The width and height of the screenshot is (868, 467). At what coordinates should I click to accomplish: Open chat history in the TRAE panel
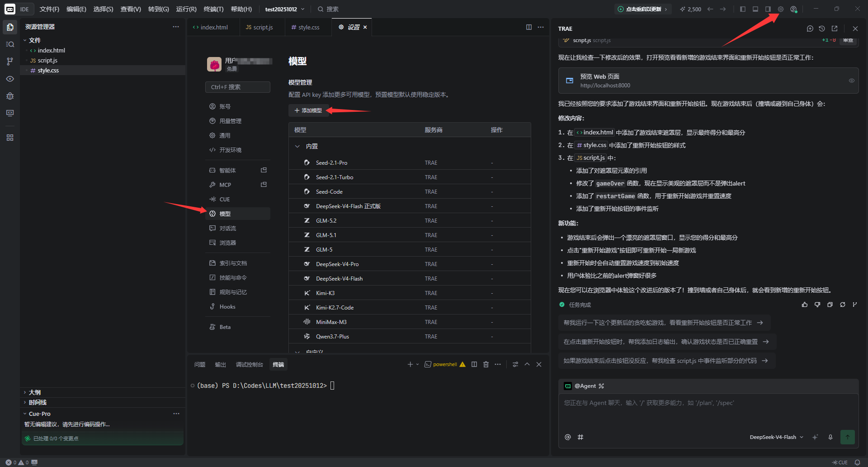tap(822, 29)
